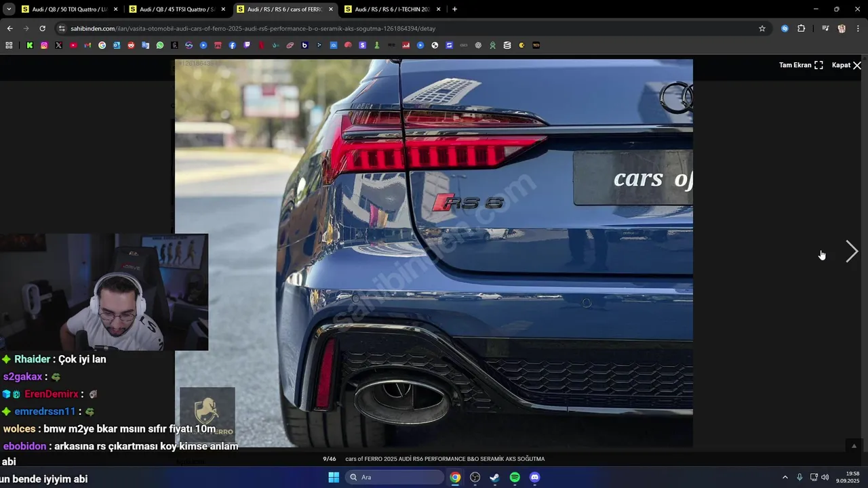
Task: Open the taskbar microphone indicator
Action: [800, 477]
